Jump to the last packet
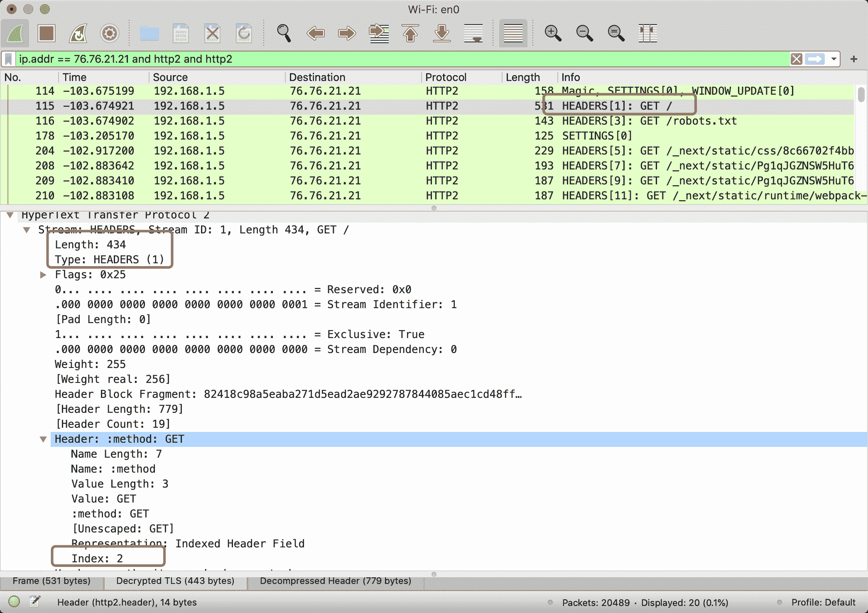Screen dimensions: 868x613 442,33
